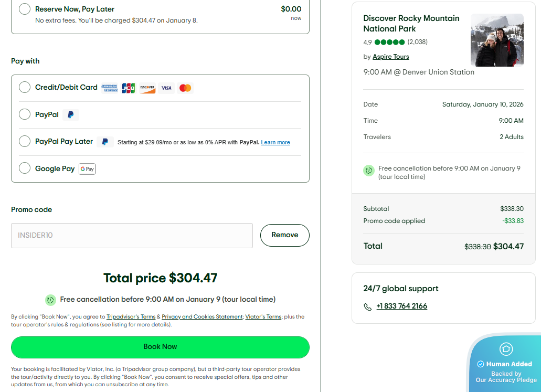Viewport: 541px width, 392px height.
Task: Open Tripadvisor's Terms link
Action: click(131, 317)
